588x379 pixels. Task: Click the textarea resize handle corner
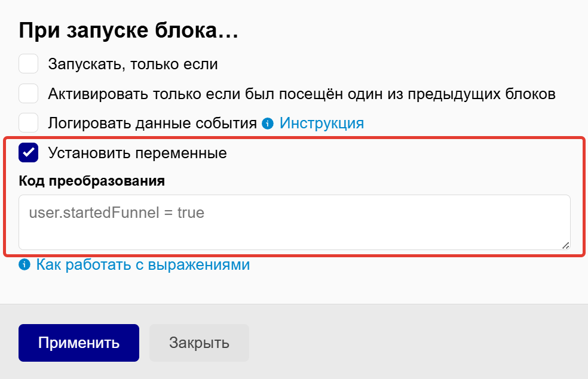pos(565,245)
